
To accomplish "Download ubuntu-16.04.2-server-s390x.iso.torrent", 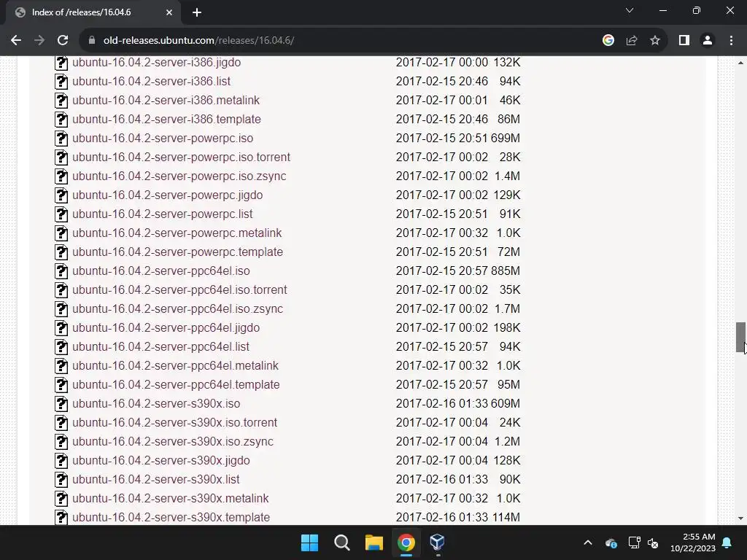I will coord(174,422).
